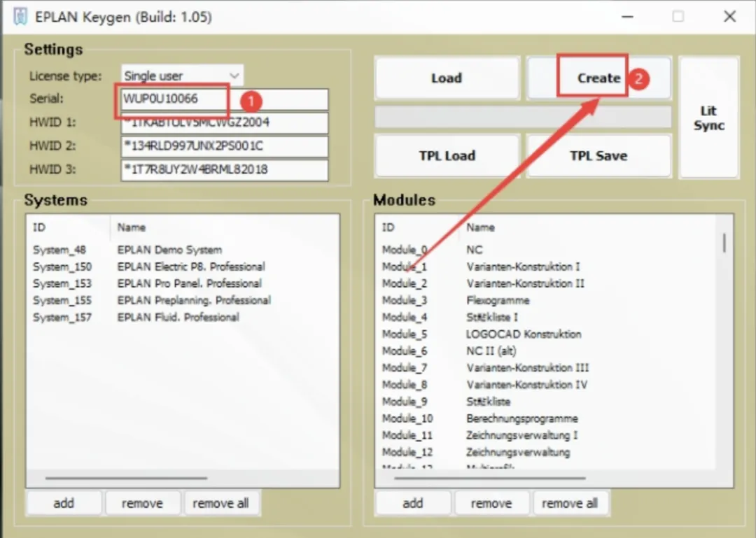Minimize the EPLAN Keygen window
This screenshot has width=756, height=538.
pyautogui.click(x=627, y=16)
